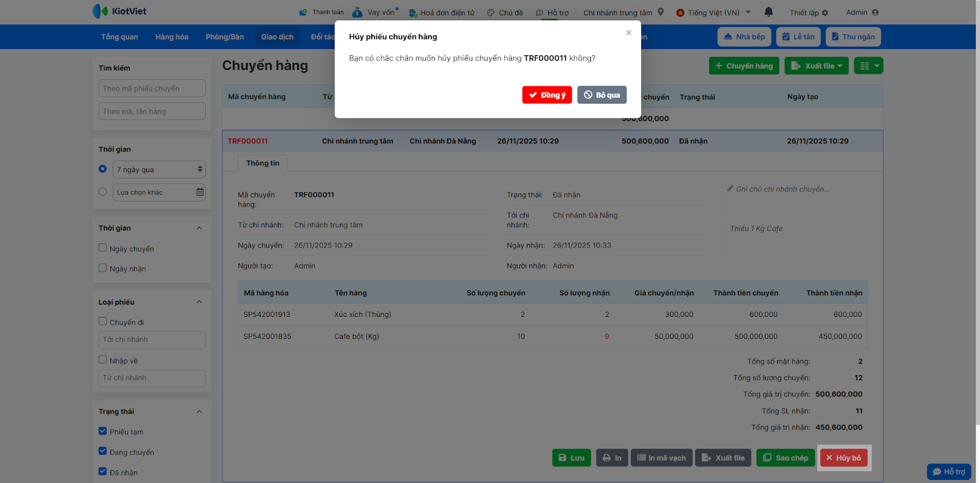Open Thanh toán payment link
The height and width of the screenshot is (483, 980).
coord(322,12)
